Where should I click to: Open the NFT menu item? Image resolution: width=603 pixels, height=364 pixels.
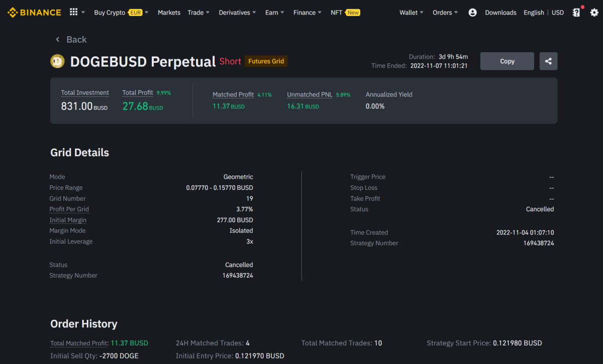(x=336, y=13)
